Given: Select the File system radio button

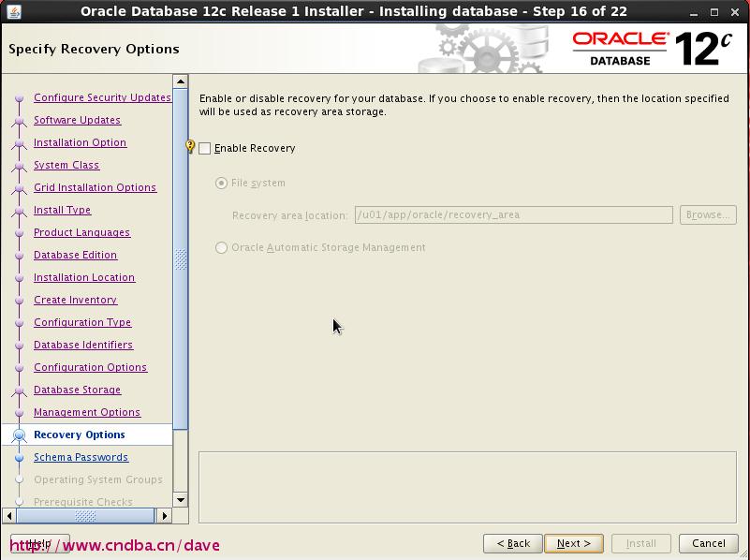Looking at the screenshot, I should (221, 184).
